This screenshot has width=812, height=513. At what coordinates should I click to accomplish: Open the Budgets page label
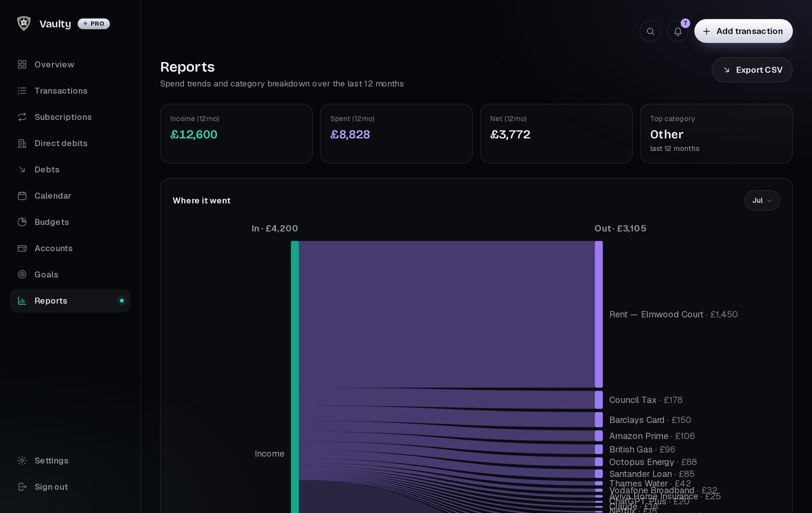(52, 222)
